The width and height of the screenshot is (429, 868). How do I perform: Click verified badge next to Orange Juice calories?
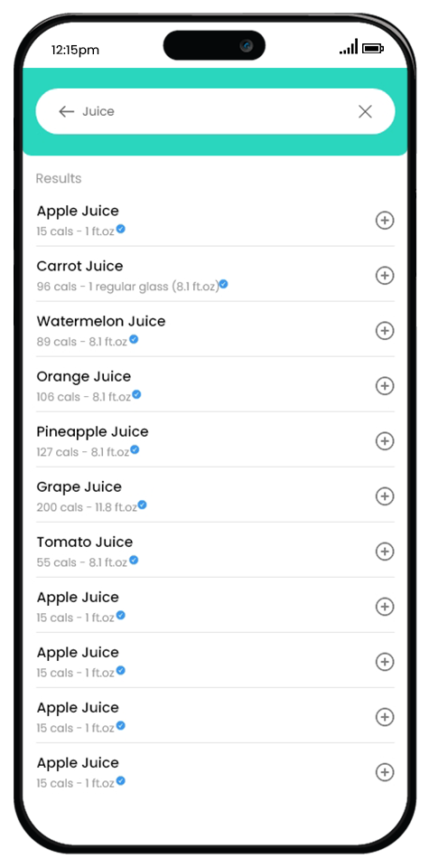[136, 395]
